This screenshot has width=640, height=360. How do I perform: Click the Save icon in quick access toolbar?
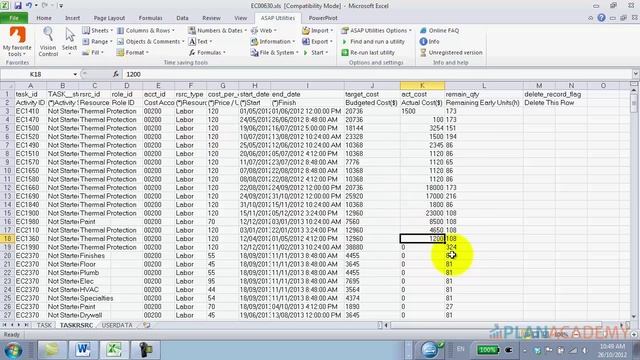18,6
